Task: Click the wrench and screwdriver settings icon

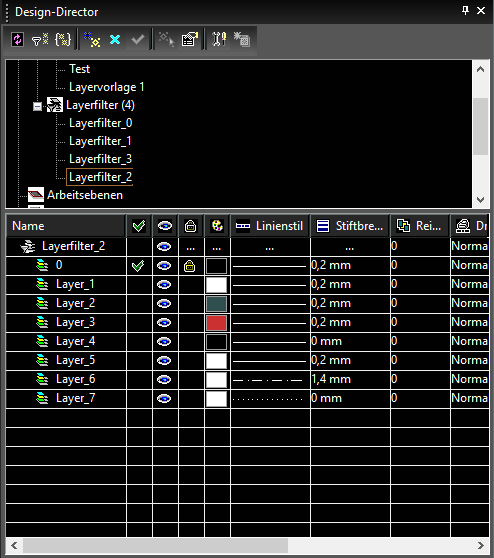Action: pyautogui.click(x=219, y=39)
